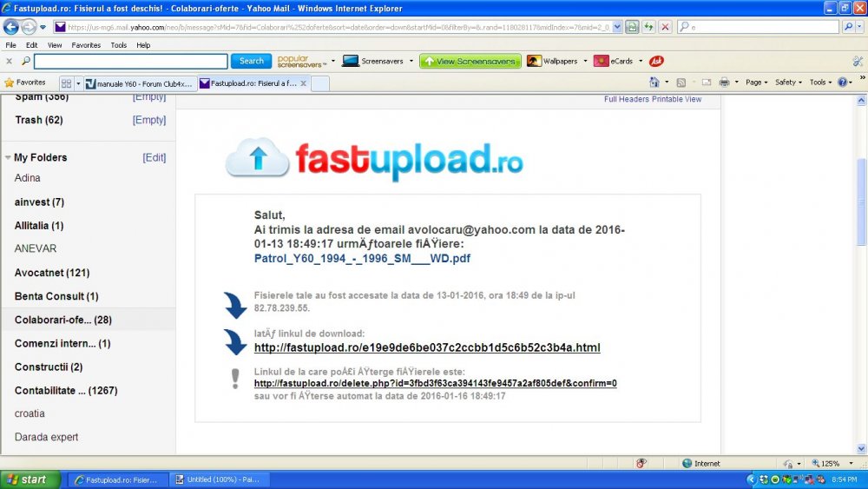This screenshot has width=868, height=489.
Task: Click the Quick Tabs grid icon
Action: (x=67, y=83)
